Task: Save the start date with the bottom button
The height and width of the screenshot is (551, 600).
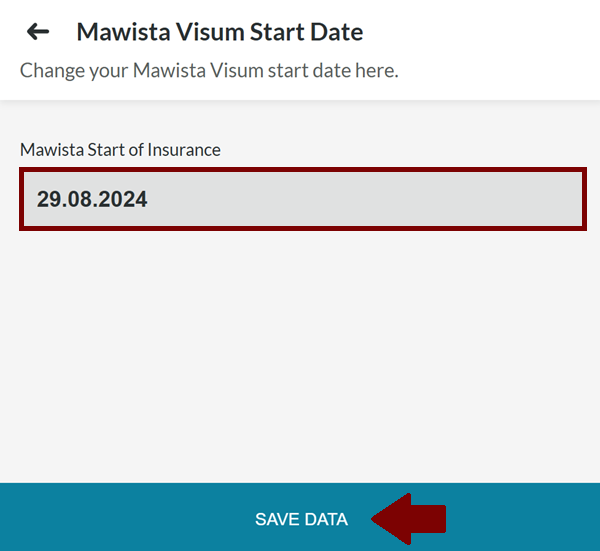Action: (x=301, y=519)
